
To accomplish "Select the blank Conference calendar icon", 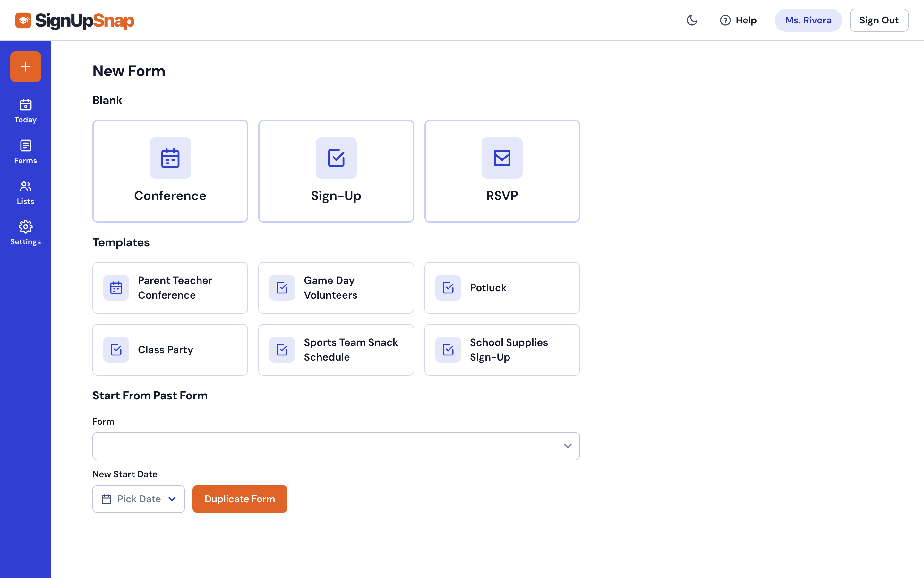I will [170, 158].
